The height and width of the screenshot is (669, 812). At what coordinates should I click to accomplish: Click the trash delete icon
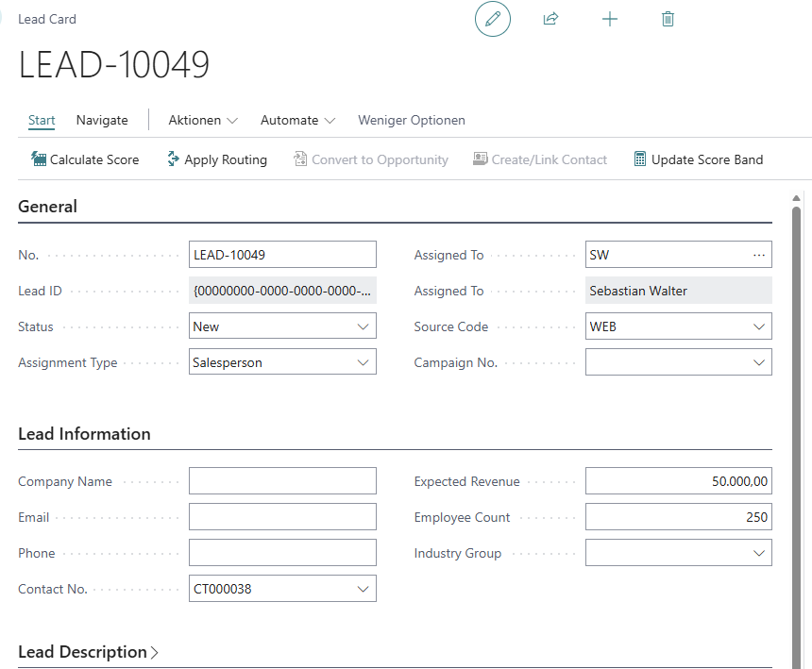pos(668,19)
